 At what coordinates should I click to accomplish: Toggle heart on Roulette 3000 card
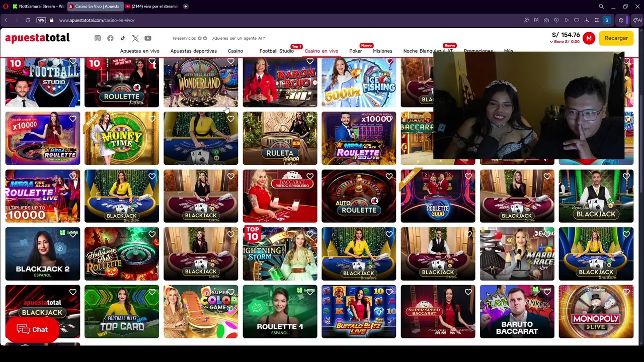coord(468,176)
